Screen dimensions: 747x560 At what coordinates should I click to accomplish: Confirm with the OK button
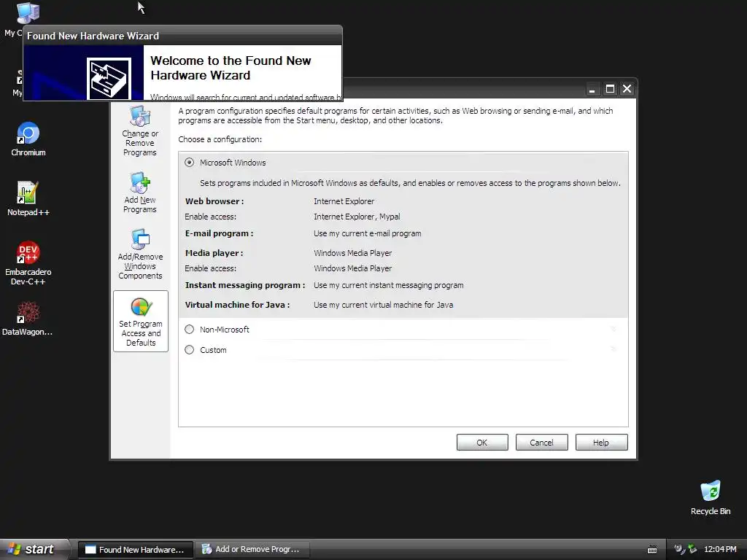(482, 443)
